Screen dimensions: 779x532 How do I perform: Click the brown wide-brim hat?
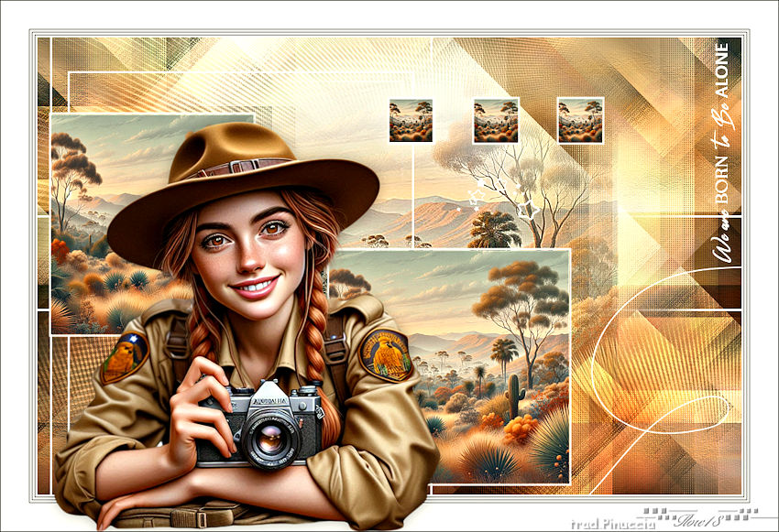tap(241, 183)
